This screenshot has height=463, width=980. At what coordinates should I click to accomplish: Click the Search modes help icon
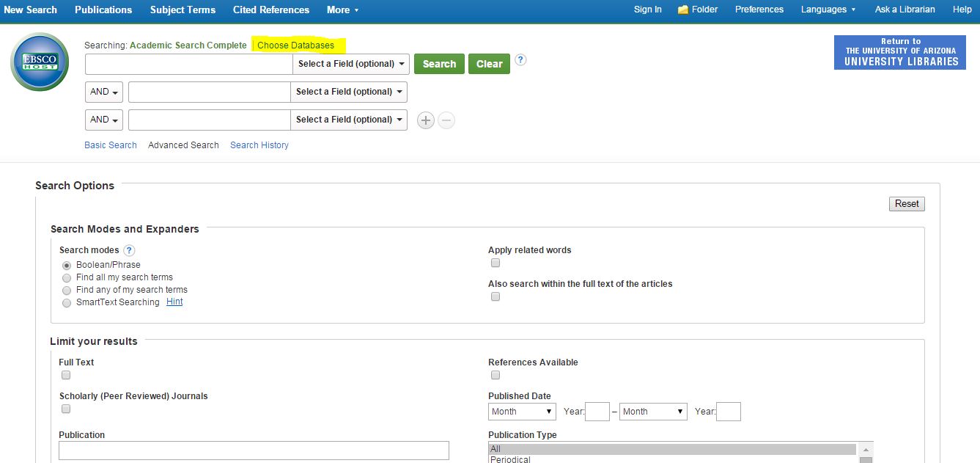[129, 250]
